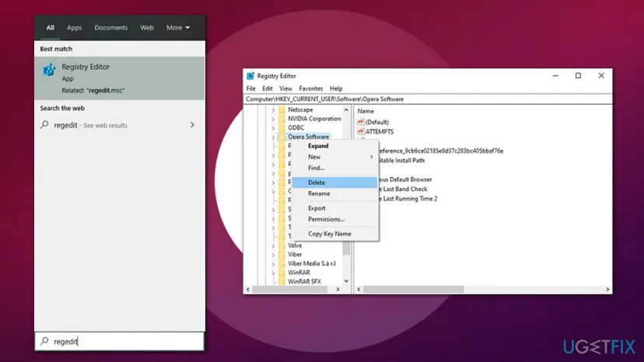Switch to the Web search tab
644x362 pixels.
pyautogui.click(x=147, y=27)
